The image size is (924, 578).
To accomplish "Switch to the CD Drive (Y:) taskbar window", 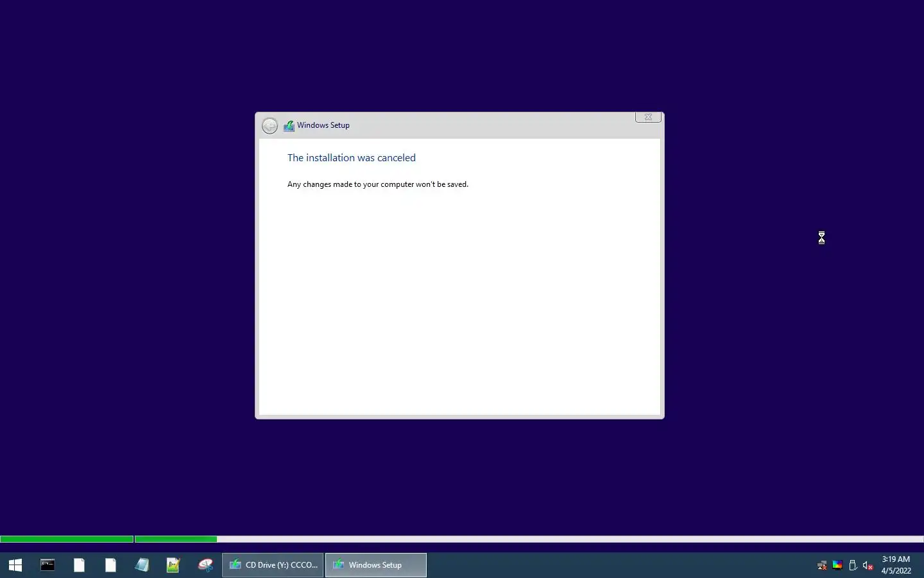I will pyautogui.click(x=273, y=565).
